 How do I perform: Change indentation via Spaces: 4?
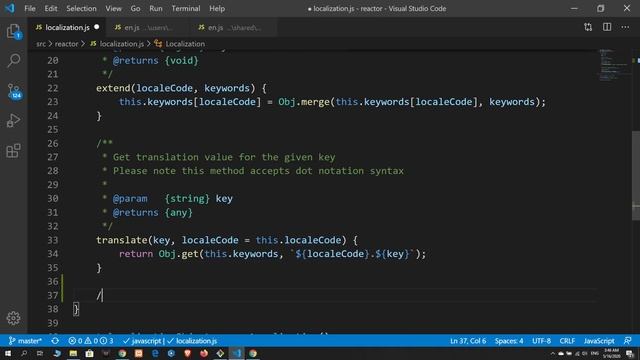point(509,341)
